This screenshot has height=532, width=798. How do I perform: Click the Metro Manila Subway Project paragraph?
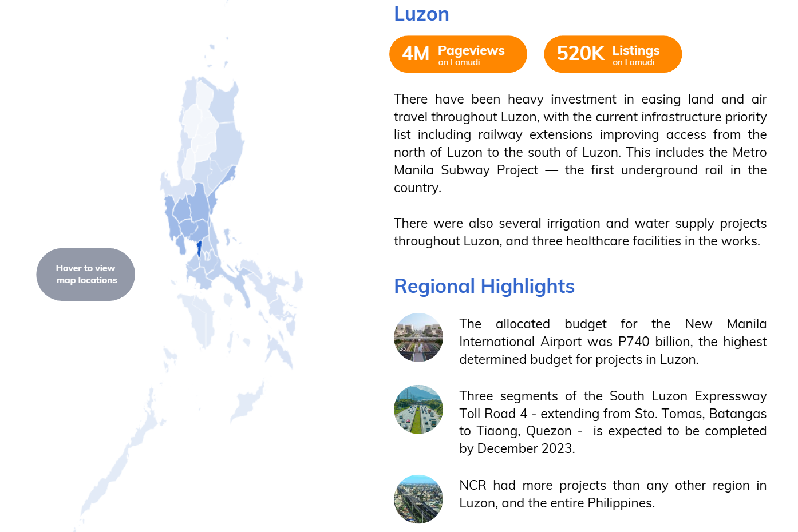pos(580,143)
